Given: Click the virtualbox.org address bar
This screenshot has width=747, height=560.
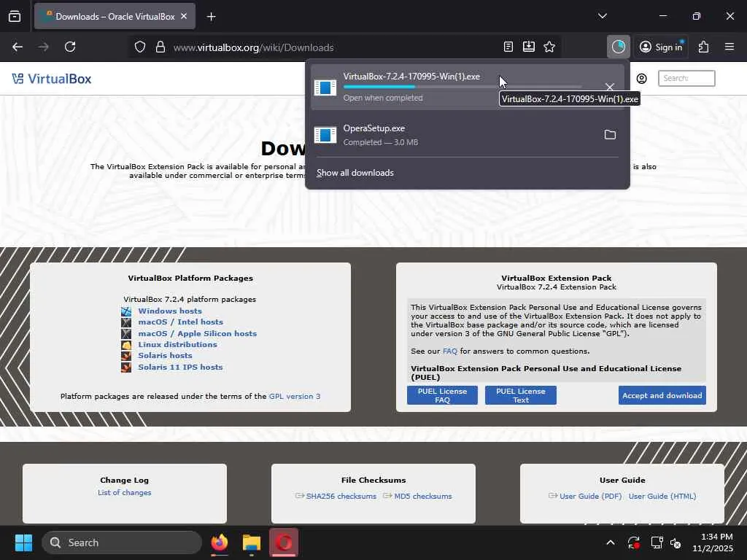Looking at the screenshot, I should (333, 47).
